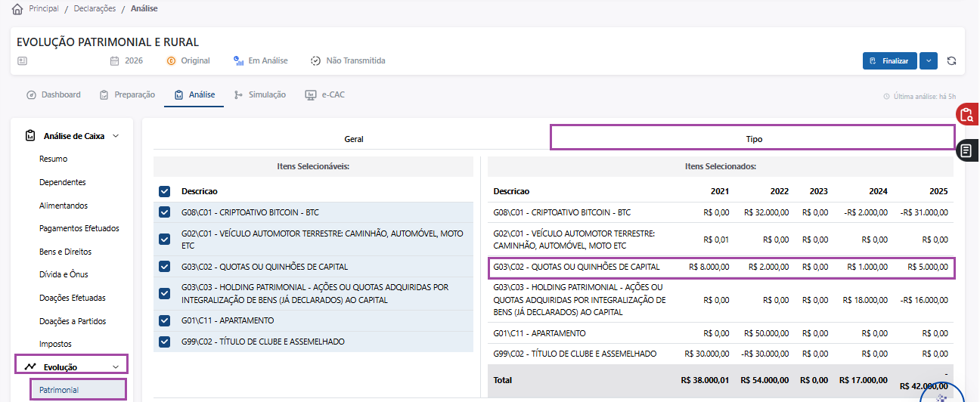This screenshot has width=980, height=402.
Task: Click the Evolução trend-line icon
Action: (30, 366)
